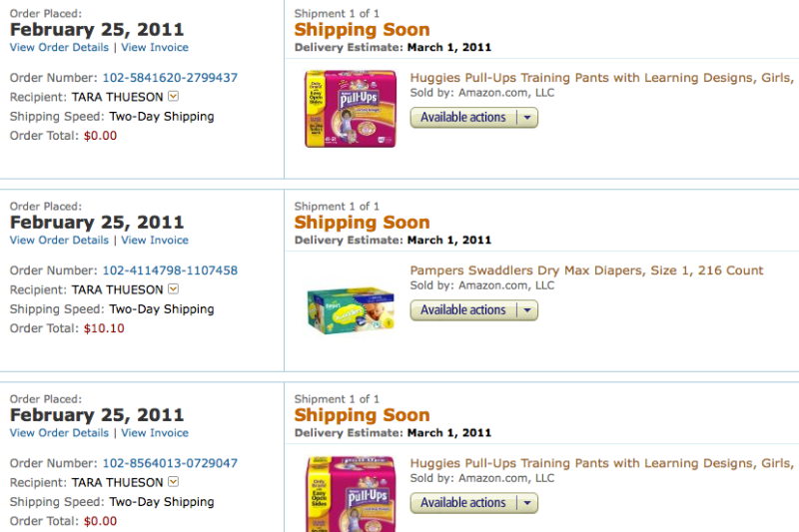Click Available actions button on first order
Image resolution: width=799 pixels, height=532 pixels.
tap(463, 118)
